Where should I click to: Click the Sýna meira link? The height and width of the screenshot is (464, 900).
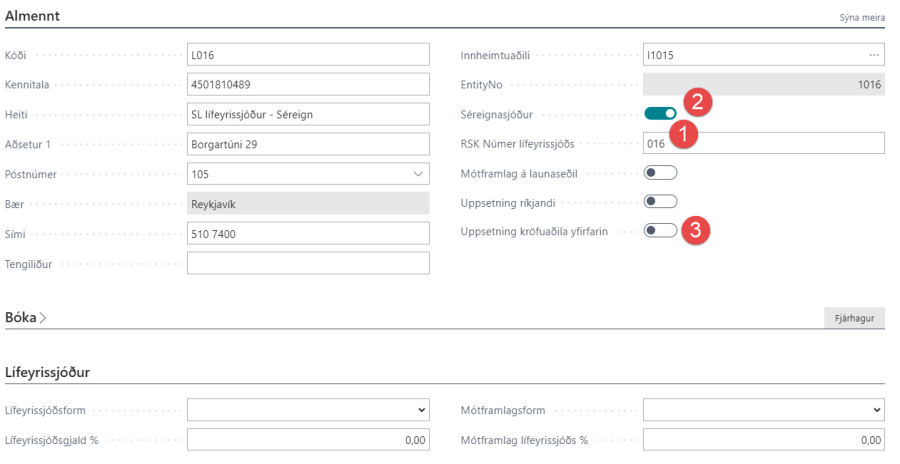pyautogui.click(x=861, y=18)
